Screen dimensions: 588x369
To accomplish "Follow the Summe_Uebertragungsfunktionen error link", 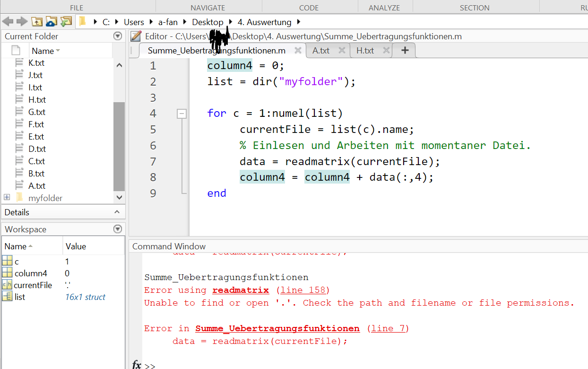I will pyautogui.click(x=277, y=328).
